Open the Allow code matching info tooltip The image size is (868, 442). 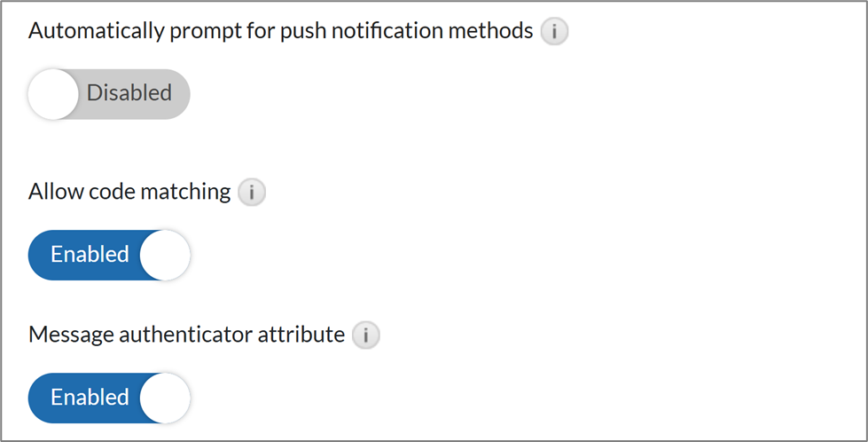pos(252,192)
